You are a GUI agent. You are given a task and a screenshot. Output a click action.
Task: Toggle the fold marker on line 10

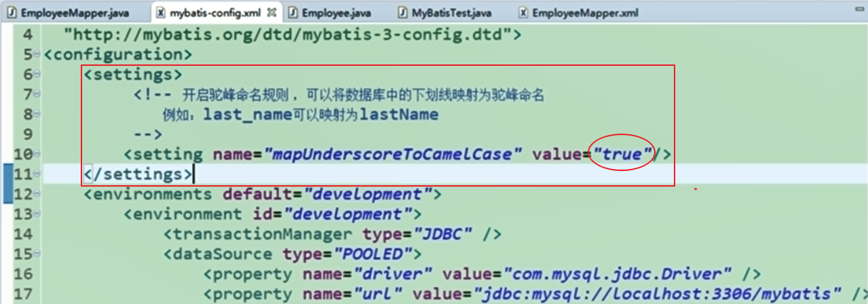pos(37,154)
